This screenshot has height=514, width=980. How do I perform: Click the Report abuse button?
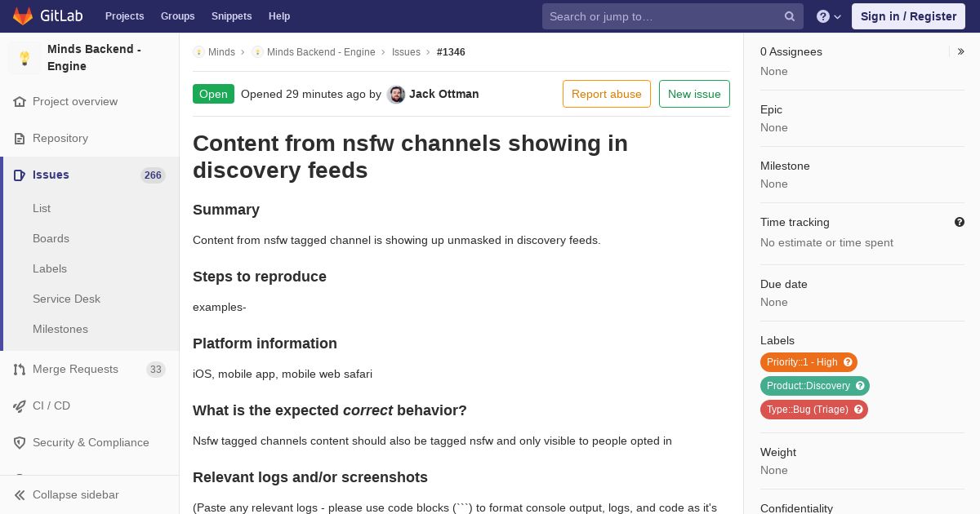tap(607, 94)
